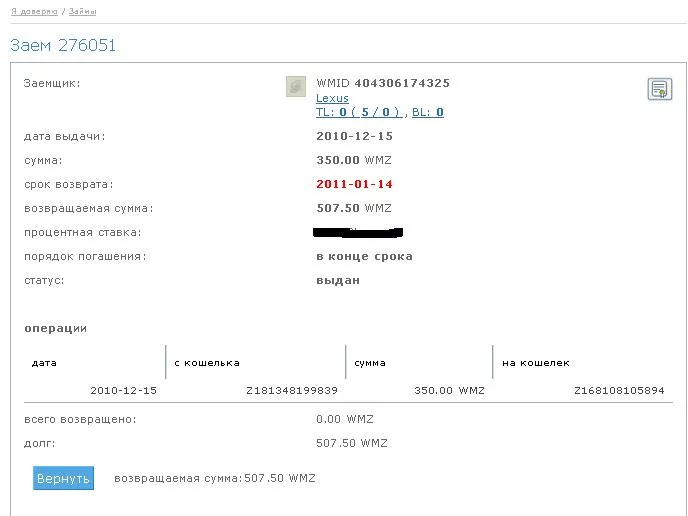688x516 pixels.
Task: Click the borrower avatar next to WMID
Action: click(x=296, y=86)
